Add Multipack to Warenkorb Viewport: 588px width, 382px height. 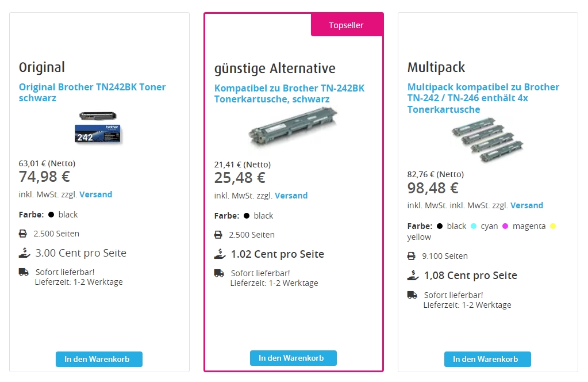(487, 359)
